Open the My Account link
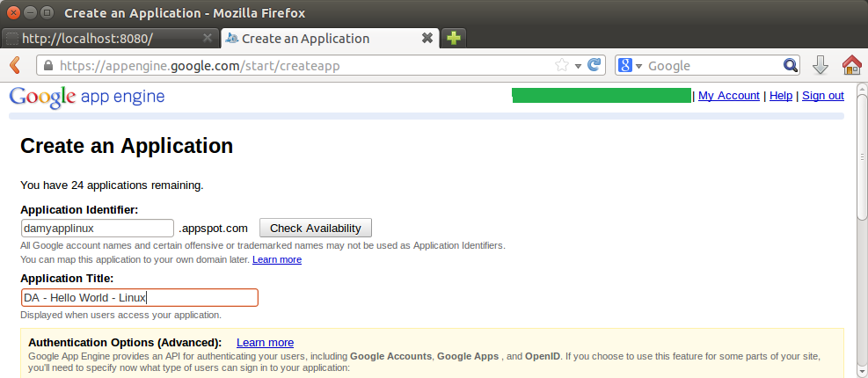 pos(728,96)
